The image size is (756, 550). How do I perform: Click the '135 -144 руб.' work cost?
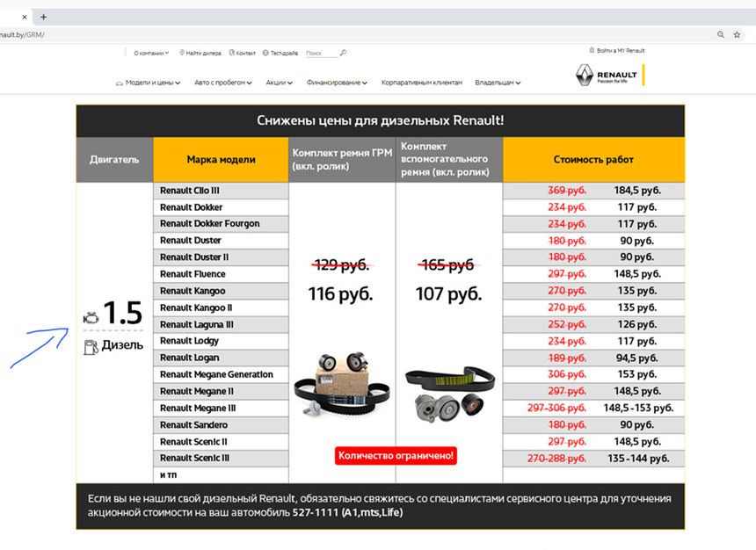point(638,459)
